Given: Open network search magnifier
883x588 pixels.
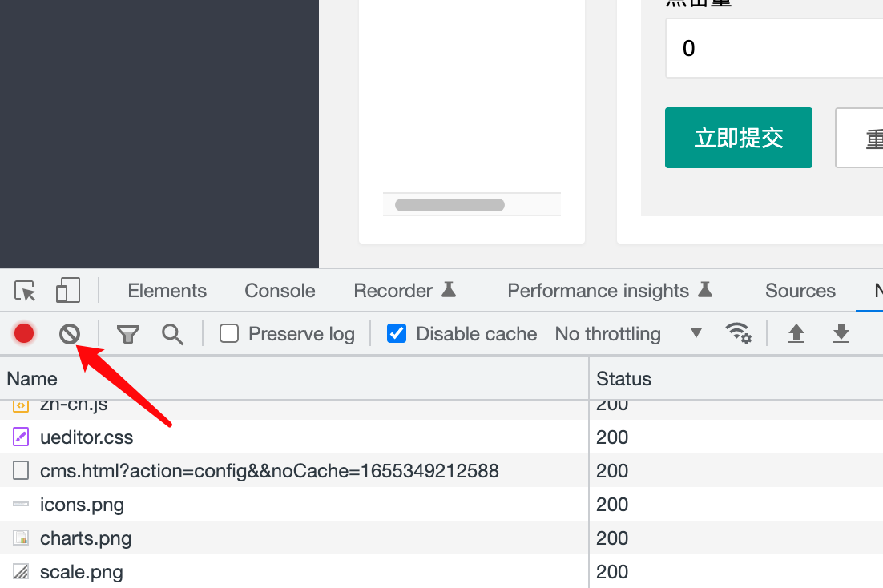Looking at the screenshot, I should [172, 334].
